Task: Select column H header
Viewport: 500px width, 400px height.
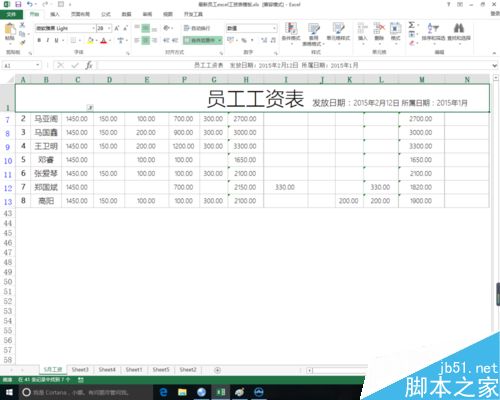Action: tap(246, 80)
